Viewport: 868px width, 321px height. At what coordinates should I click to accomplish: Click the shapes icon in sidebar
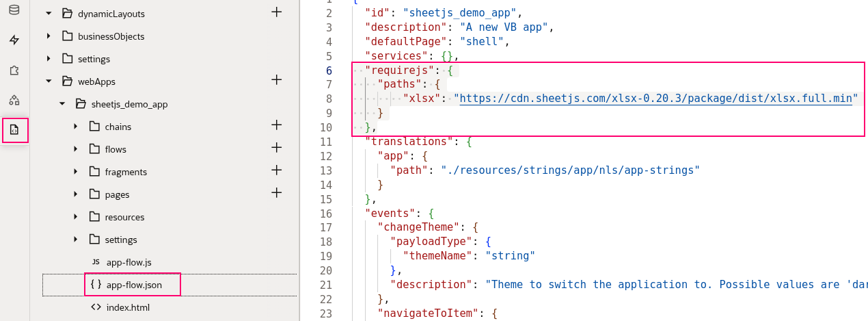tap(14, 100)
